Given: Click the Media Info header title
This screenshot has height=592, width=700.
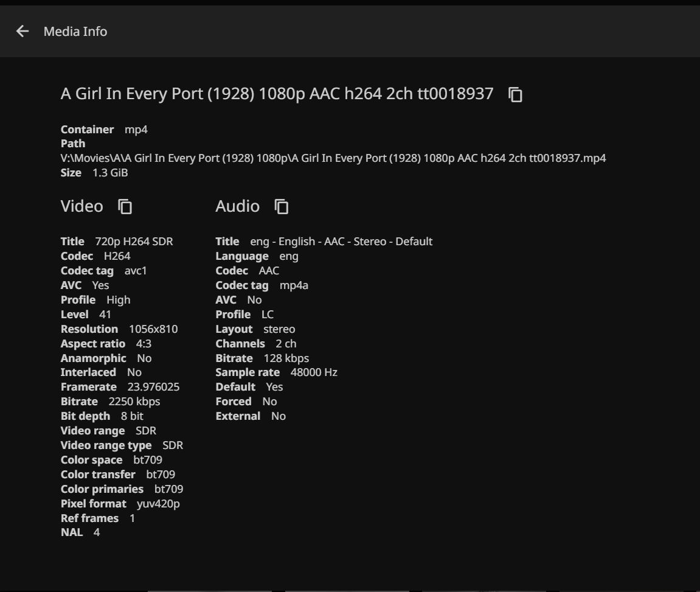Looking at the screenshot, I should [x=75, y=31].
